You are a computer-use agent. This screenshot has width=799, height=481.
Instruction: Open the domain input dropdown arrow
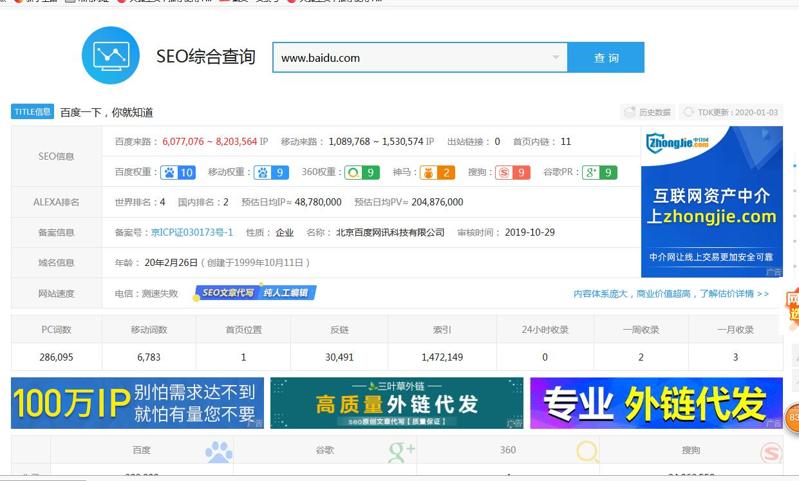(x=555, y=58)
